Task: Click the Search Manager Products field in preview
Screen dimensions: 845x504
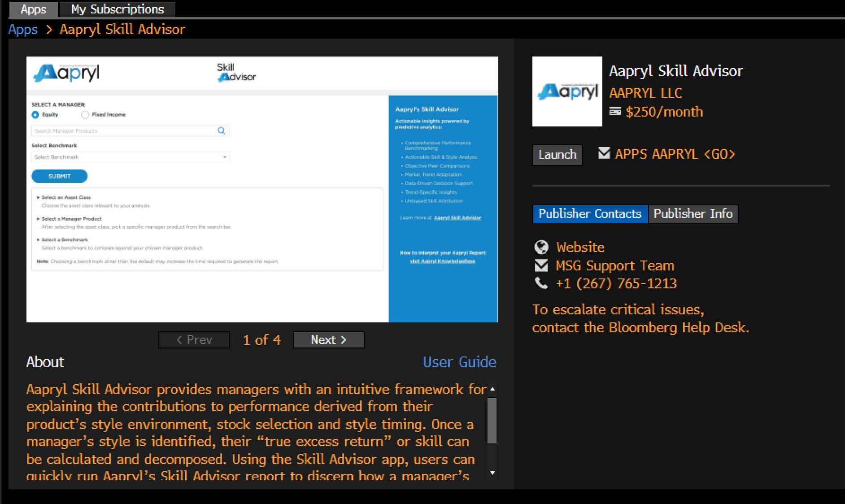Action: [130, 131]
